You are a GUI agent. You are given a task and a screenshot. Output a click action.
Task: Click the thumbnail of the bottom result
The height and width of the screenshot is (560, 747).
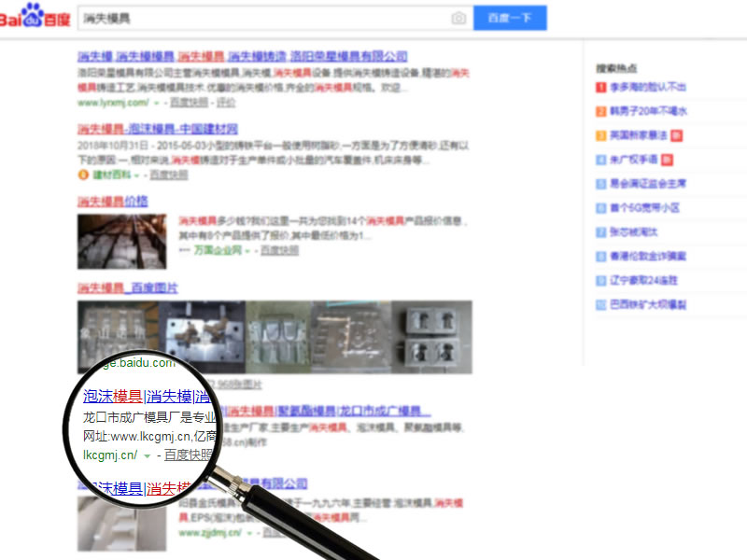122,524
